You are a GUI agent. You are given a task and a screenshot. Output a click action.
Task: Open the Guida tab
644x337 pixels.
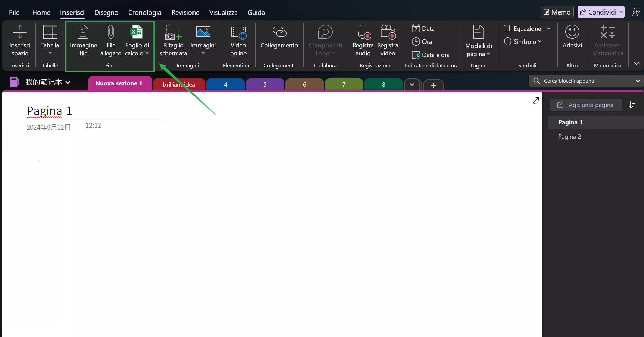tap(256, 12)
